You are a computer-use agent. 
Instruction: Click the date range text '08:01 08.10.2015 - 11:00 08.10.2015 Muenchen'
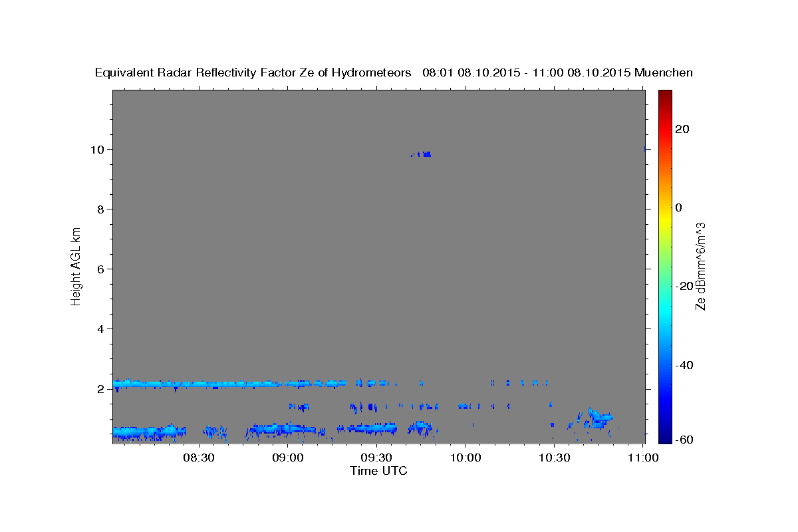(x=558, y=72)
